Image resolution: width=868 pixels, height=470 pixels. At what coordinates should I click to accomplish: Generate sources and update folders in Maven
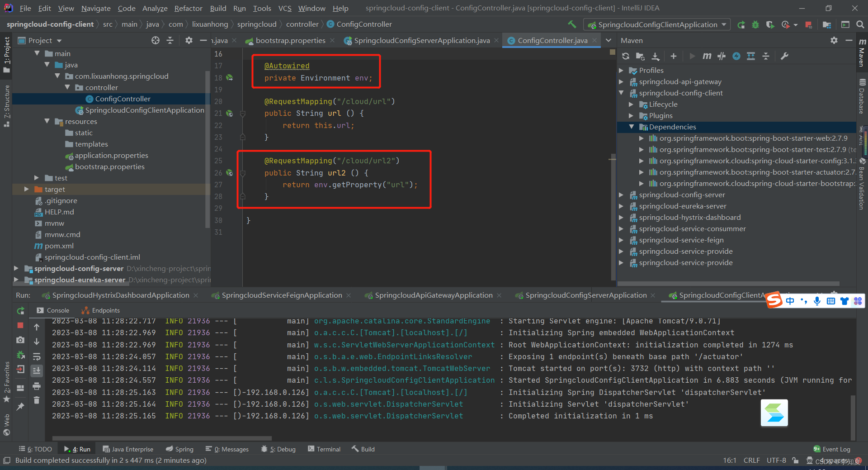(640, 56)
